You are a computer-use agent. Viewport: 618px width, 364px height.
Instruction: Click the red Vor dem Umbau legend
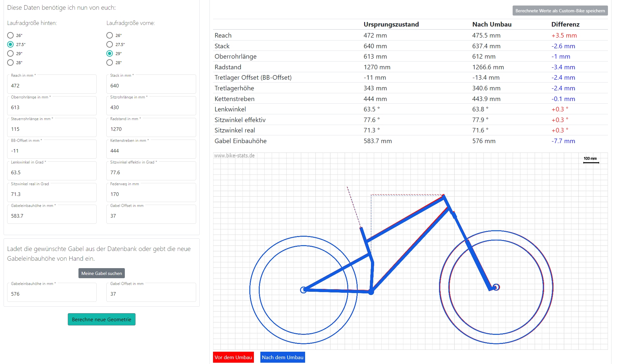coord(233,357)
